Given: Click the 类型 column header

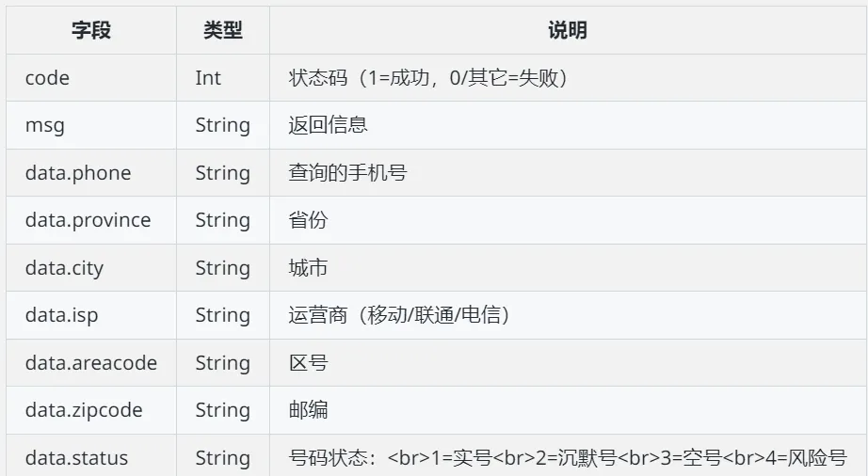Looking at the screenshot, I should pyautogui.click(x=222, y=30).
